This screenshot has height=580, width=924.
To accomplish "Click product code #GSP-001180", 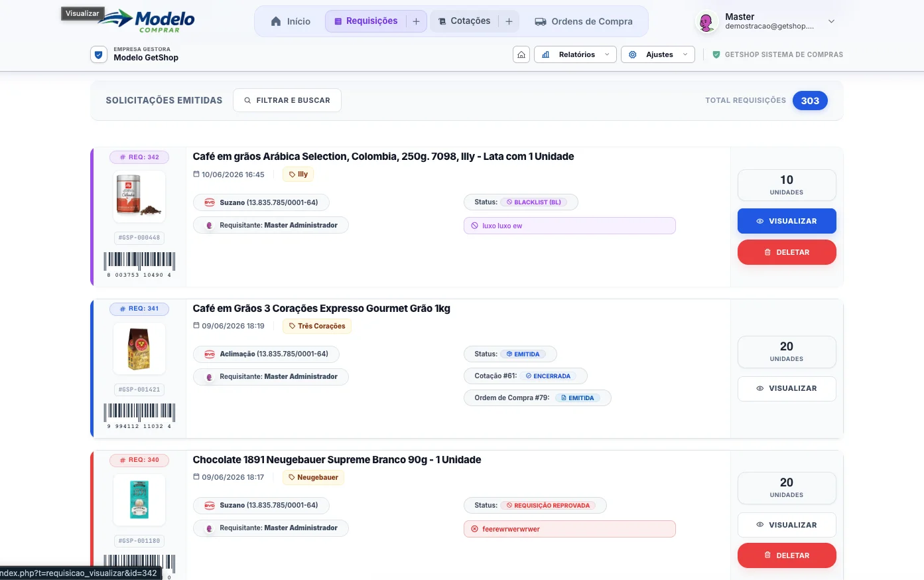I will [x=139, y=541].
